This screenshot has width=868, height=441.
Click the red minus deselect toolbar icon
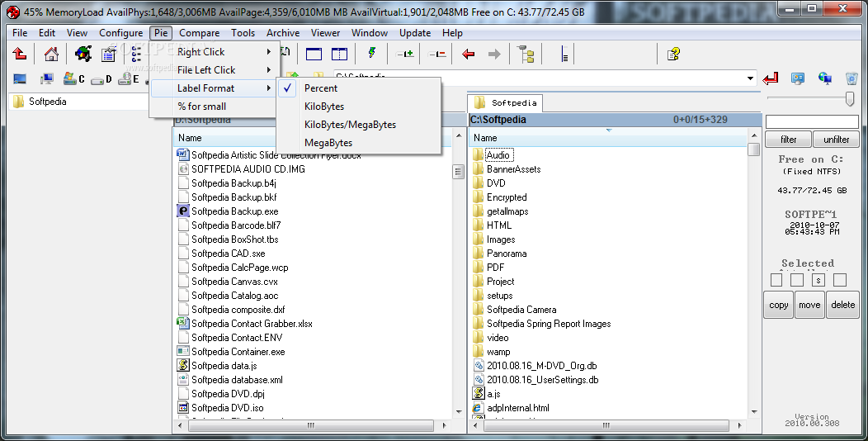[437, 54]
